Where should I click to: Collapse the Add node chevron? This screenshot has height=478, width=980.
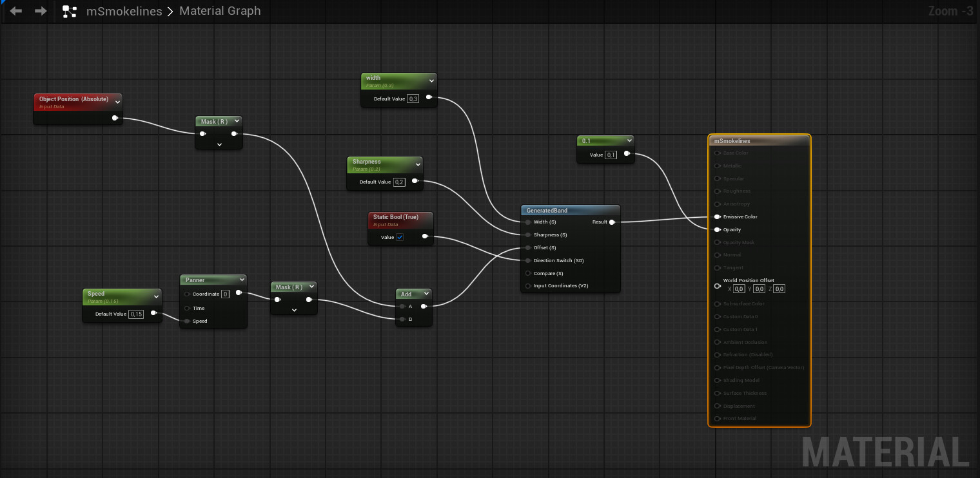426,294
